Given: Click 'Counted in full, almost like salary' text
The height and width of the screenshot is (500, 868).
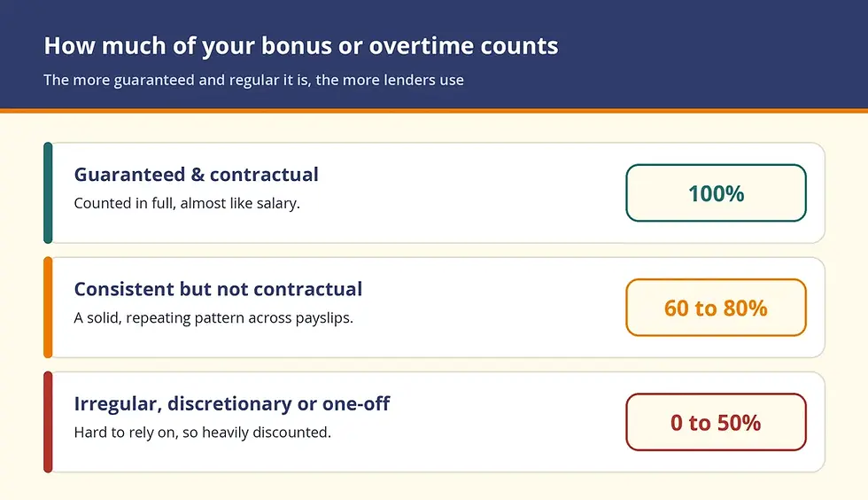Looking at the screenshot, I should point(187,203).
